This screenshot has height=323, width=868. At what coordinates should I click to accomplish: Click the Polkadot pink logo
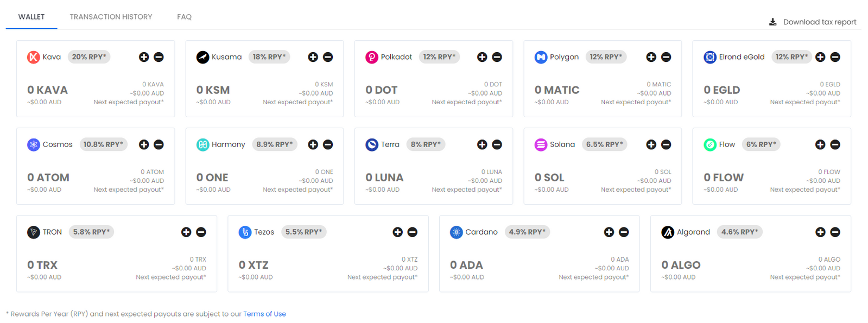pos(372,57)
